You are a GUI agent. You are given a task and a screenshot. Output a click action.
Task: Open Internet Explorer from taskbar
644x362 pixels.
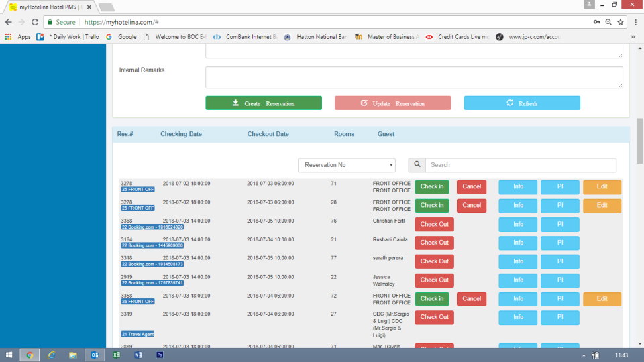[52, 355]
